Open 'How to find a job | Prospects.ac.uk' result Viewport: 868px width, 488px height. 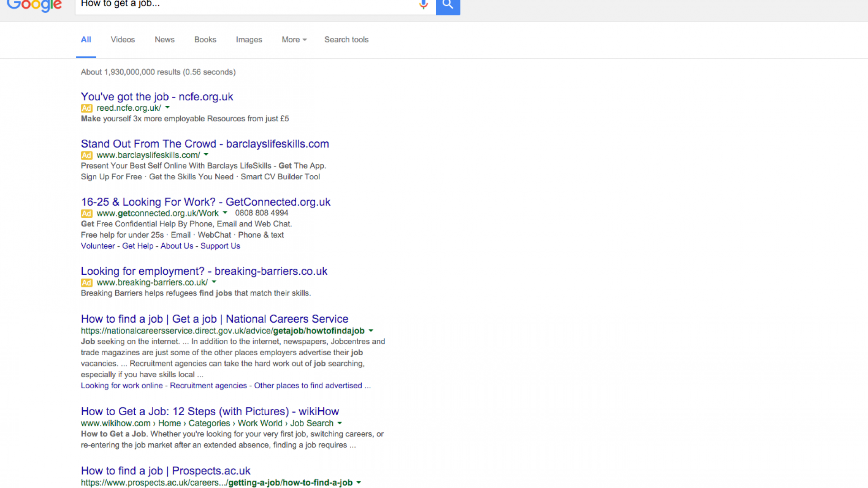(165, 471)
